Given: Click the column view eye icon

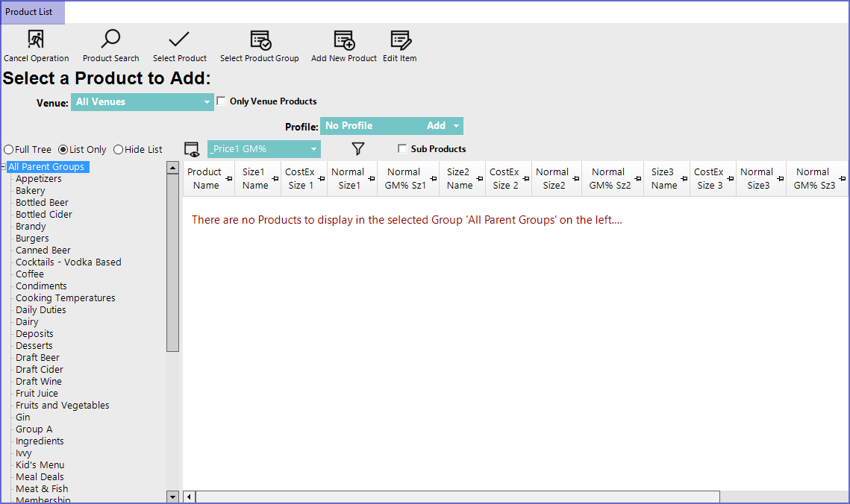Looking at the screenshot, I should (192, 149).
